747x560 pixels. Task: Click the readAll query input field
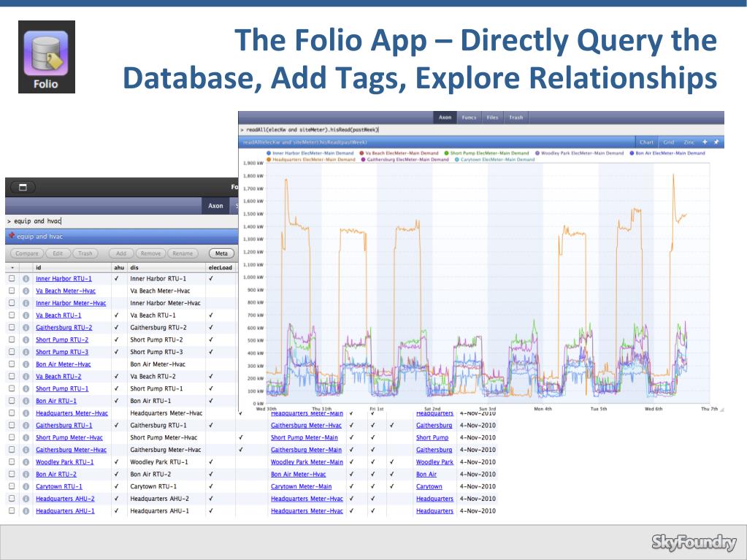pyautogui.click(x=481, y=129)
